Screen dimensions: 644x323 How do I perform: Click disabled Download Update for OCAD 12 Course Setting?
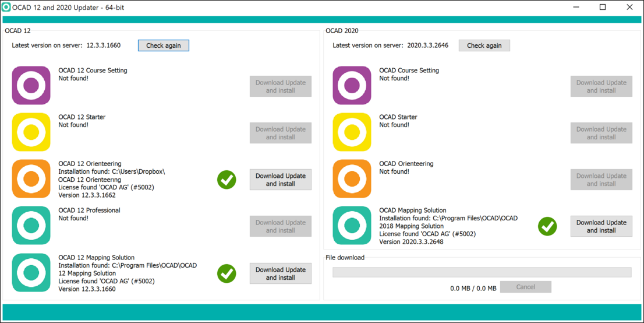click(x=281, y=86)
